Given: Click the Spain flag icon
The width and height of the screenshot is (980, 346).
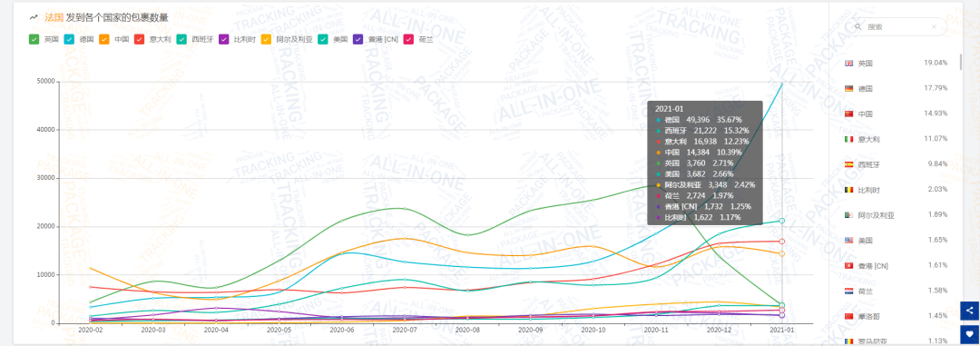Looking at the screenshot, I should point(848,164).
